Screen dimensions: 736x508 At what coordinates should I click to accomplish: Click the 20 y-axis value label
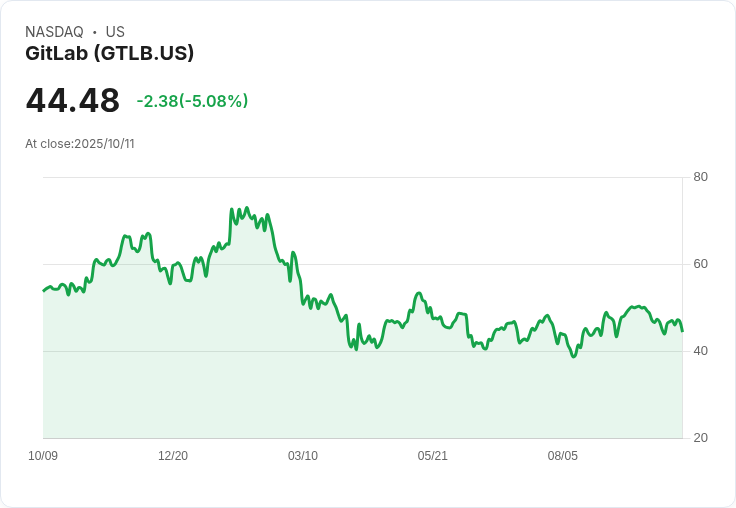pyautogui.click(x=700, y=438)
